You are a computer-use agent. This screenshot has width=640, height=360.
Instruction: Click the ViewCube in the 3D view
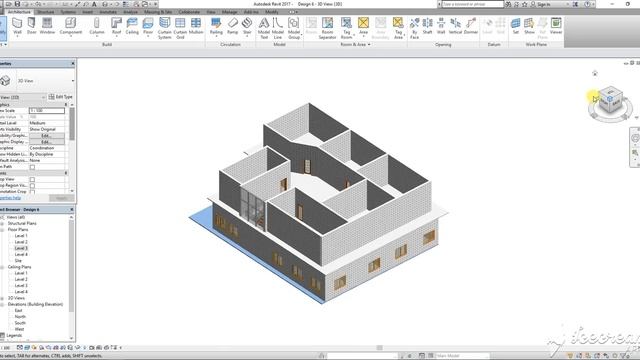click(610, 101)
